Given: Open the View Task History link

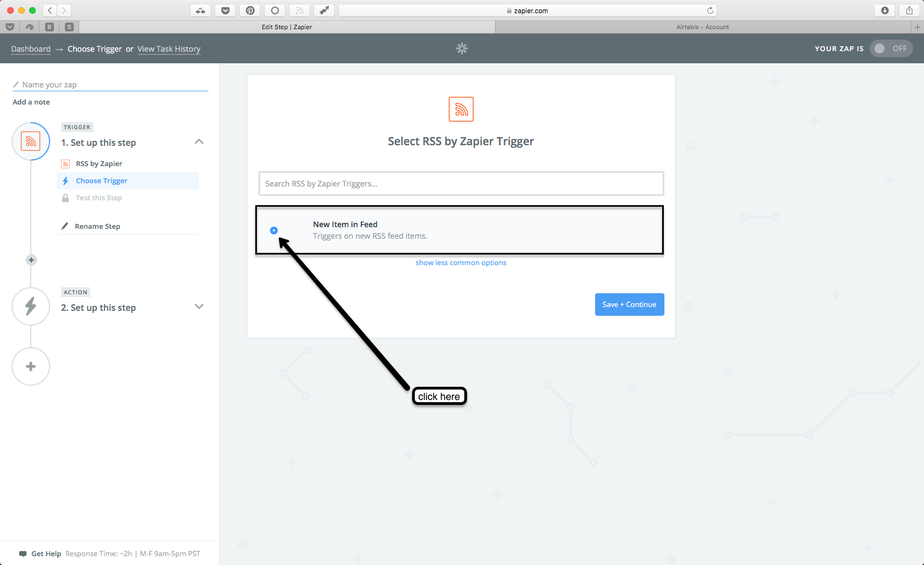Looking at the screenshot, I should 169,49.
